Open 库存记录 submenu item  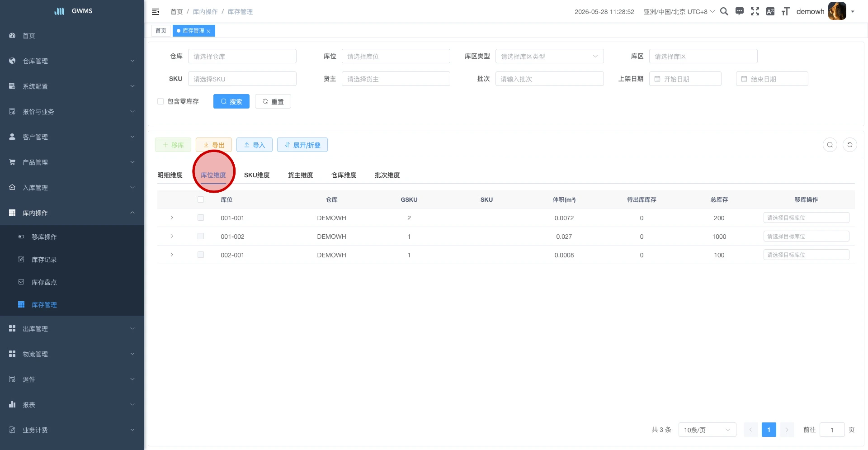click(72, 260)
